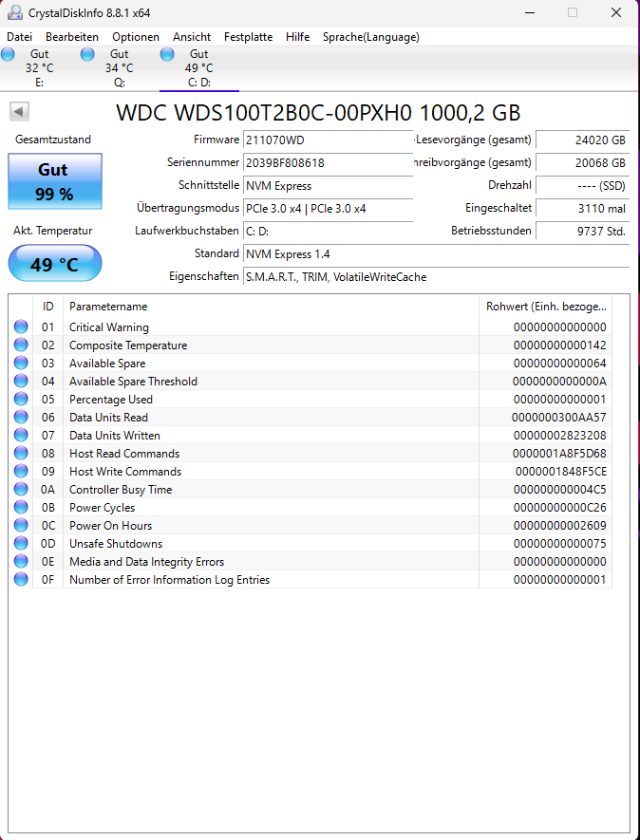Click the Schnittstelle field NVM Express

(x=328, y=186)
